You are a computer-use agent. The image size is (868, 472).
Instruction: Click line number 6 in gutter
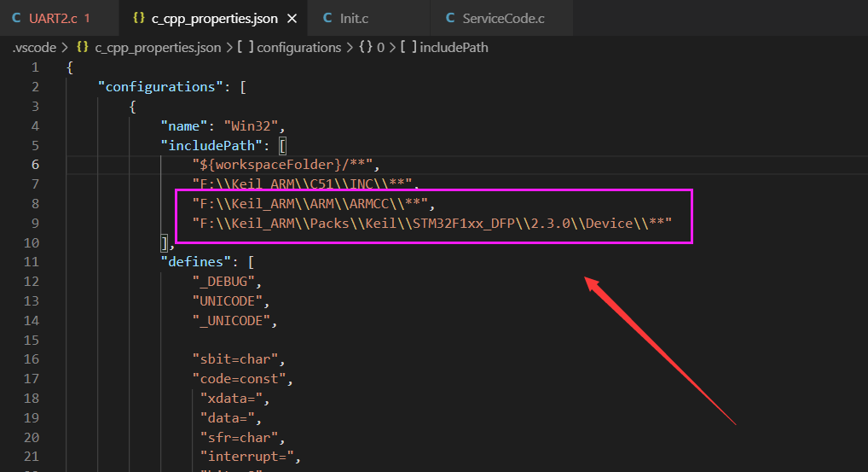click(35, 165)
